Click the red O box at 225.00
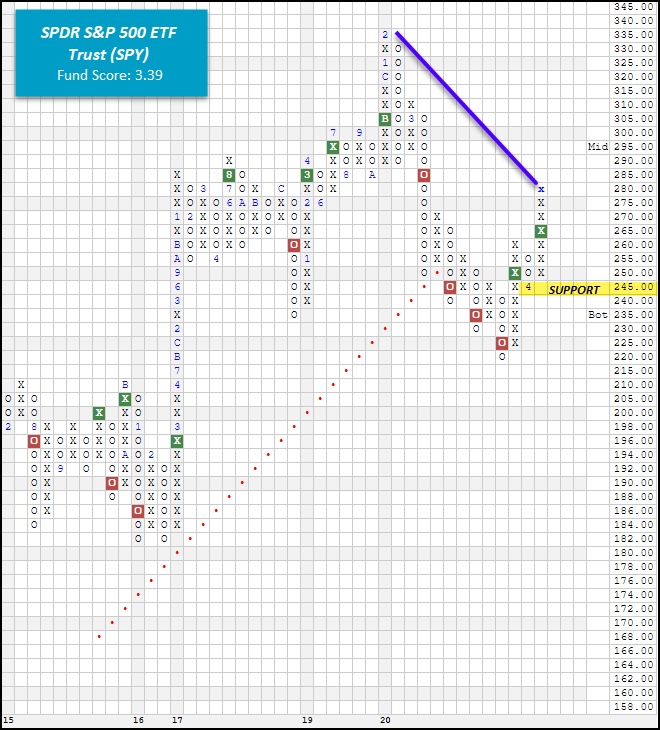The height and width of the screenshot is (730, 660). pos(502,343)
